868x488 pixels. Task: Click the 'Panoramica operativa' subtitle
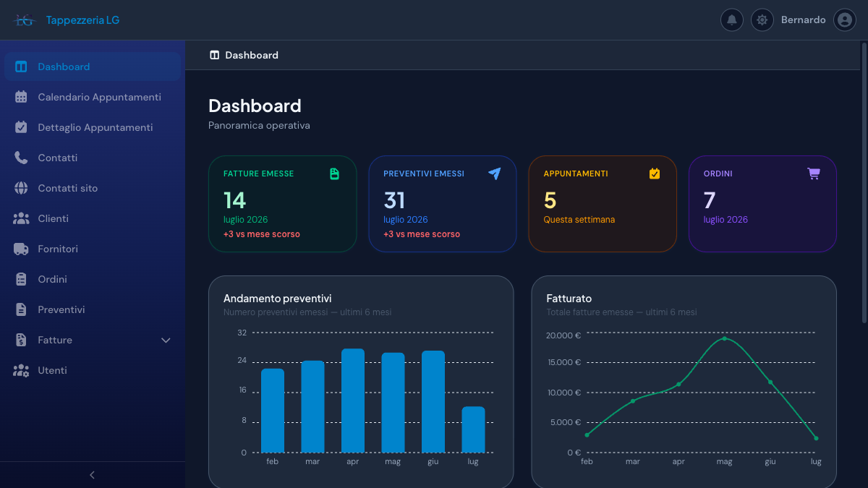tap(259, 126)
